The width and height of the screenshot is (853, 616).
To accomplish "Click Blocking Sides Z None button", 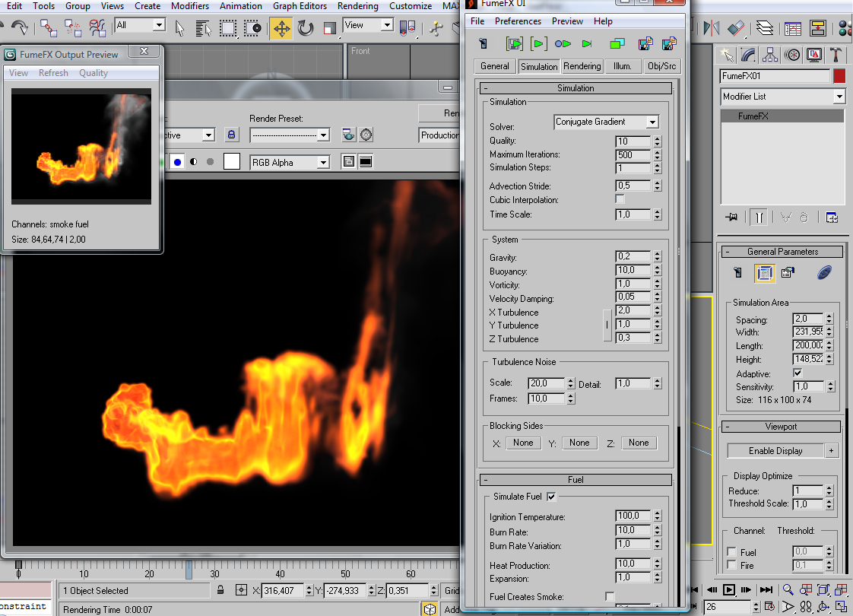I will (639, 443).
